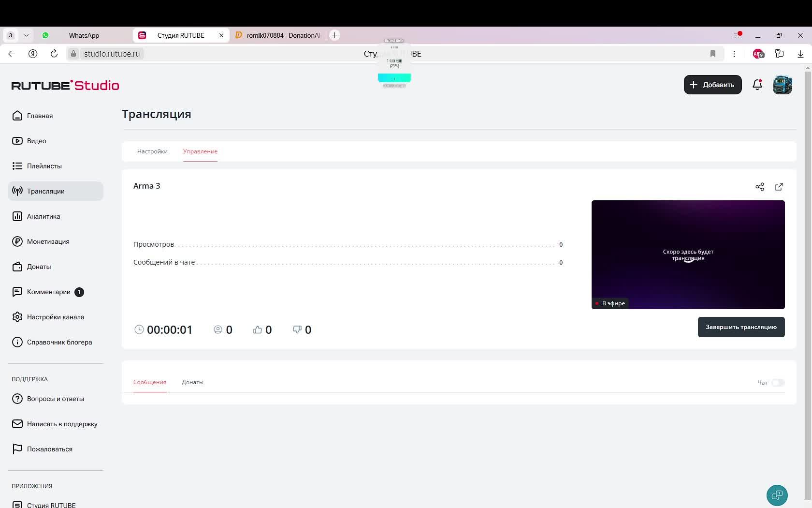812x508 pixels.
Task: Go back in the browser
Action: pyautogui.click(x=12, y=54)
